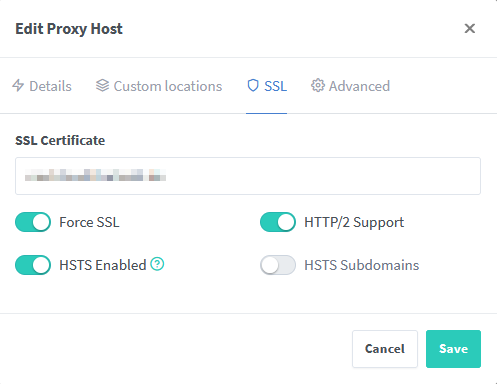This screenshot has width=497, height=384.
Task: Switch to the Details tab label
Action: (50, 86)
